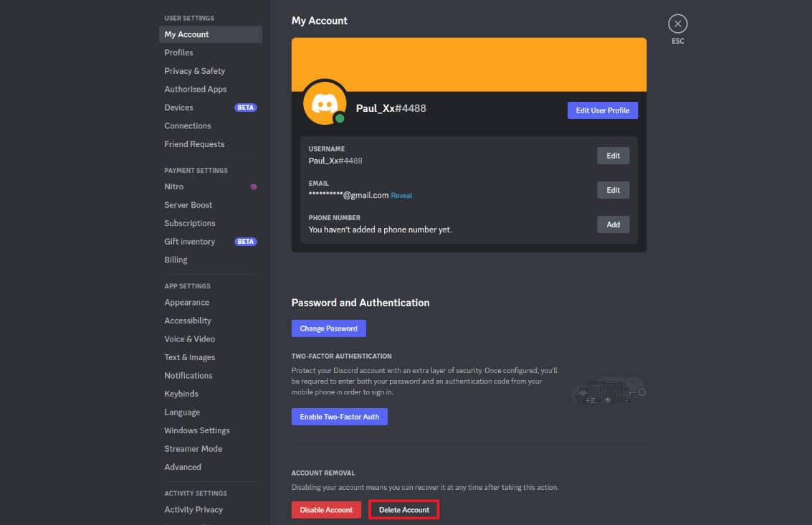812x525 pixels.
Task: Edit your email address
Action: 613,189
